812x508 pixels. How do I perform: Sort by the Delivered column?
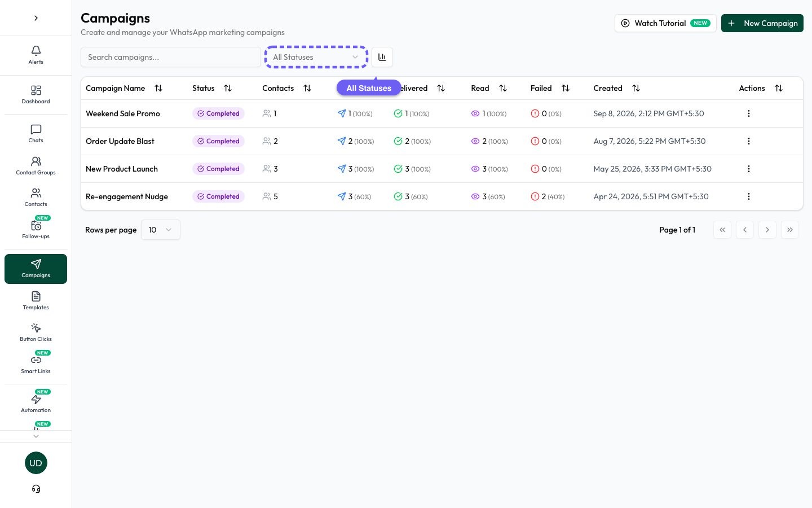coord(441,88)
